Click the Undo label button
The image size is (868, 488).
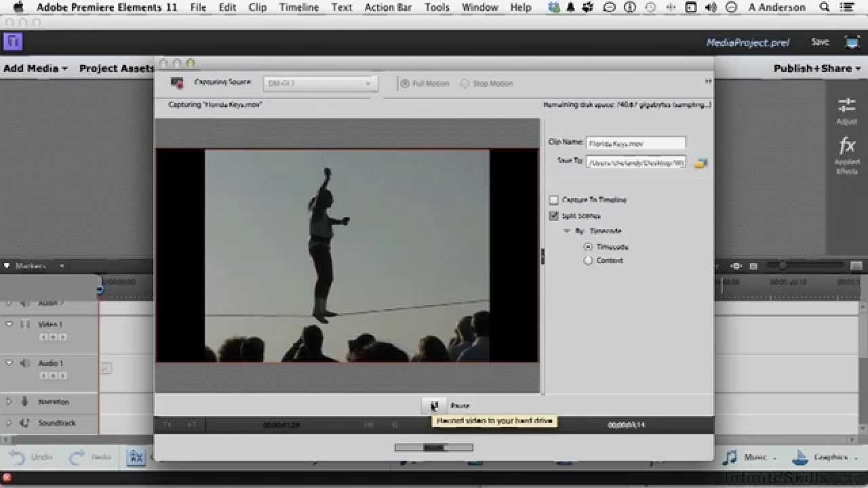[x=41, y=457]
